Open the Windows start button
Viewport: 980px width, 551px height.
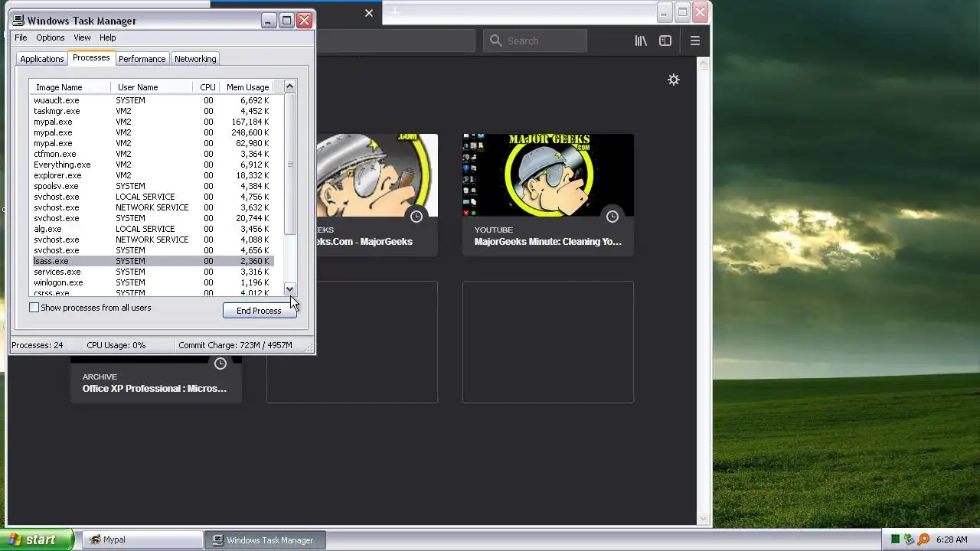(x=38, y=540)
